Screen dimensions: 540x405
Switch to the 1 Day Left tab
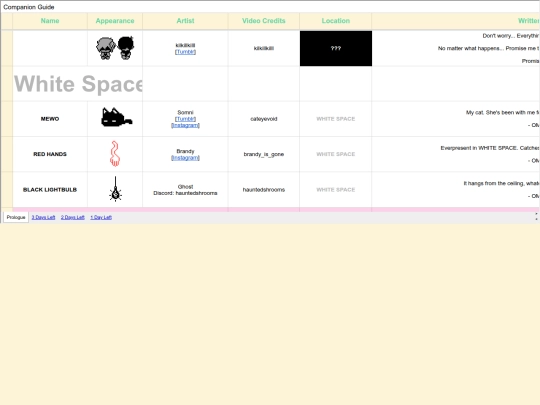pos(101,217)
